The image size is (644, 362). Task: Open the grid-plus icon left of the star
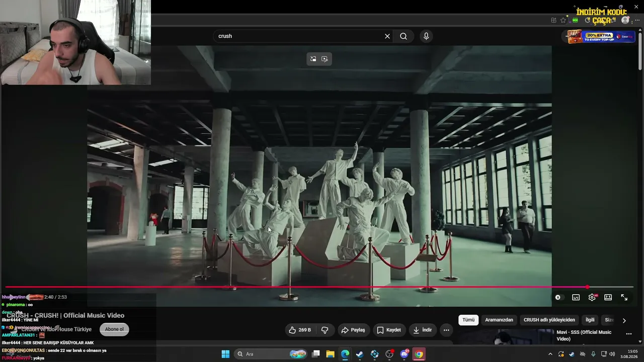point(553,20)
